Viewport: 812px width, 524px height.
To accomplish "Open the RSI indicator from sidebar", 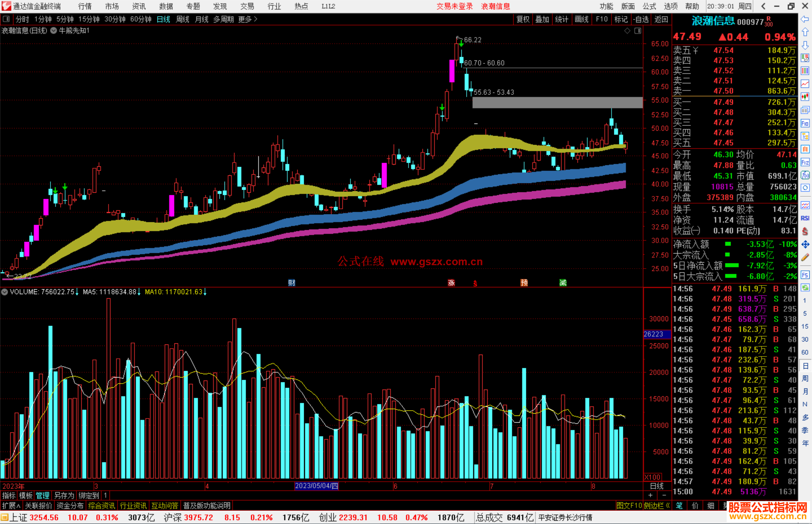I will 805,218.
